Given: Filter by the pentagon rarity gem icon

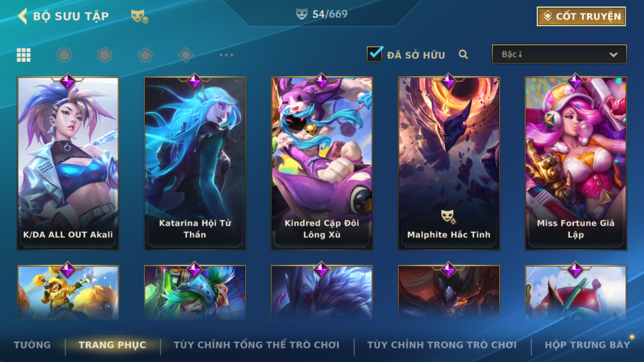Looking at the screenshot, I should point(145,55).
